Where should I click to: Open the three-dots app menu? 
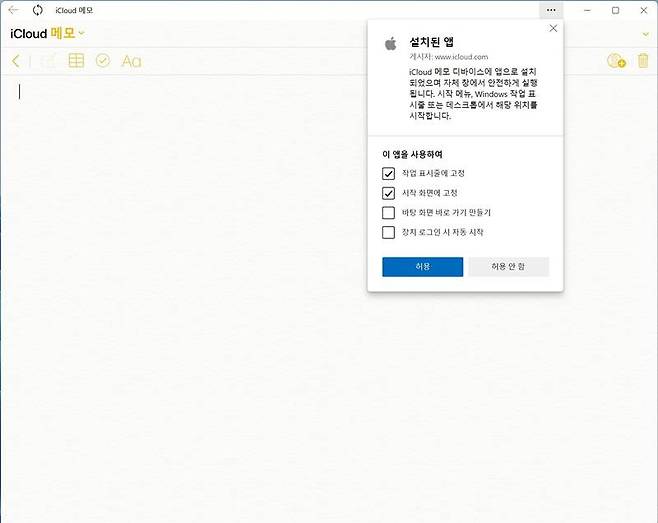(x=551, y=10)
